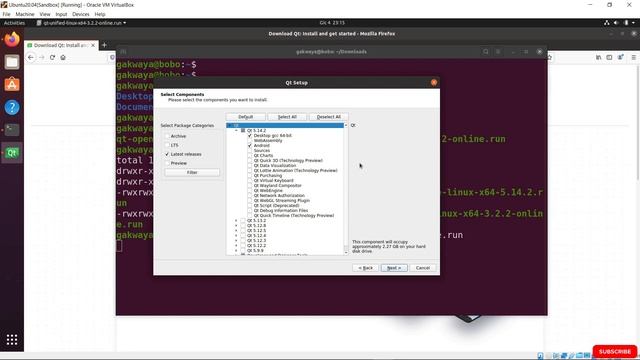Reload the Firefox page
Screen dimensions: 640x360
pyautogui.click(x=52, y=58)
